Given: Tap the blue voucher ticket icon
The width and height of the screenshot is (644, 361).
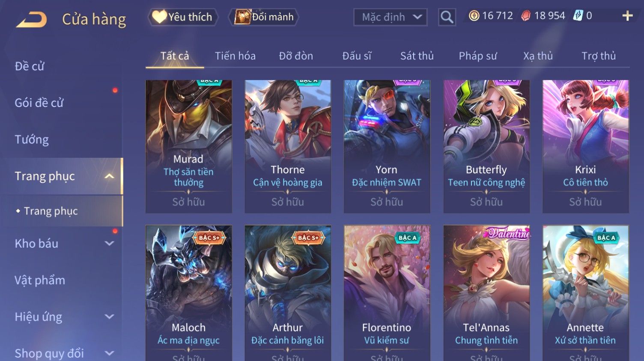Looking at the screenshot, I should 578,16.
